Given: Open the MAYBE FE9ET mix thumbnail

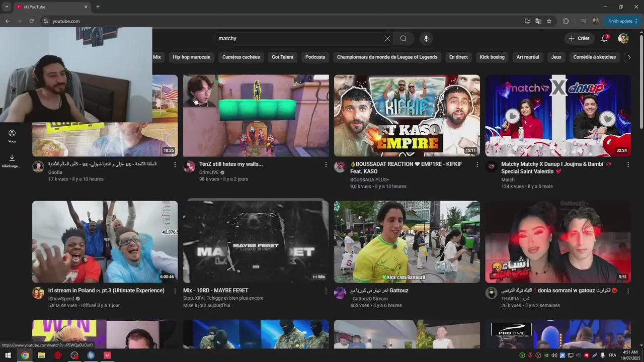Looking at the screenshot, I should coord(256,242).
